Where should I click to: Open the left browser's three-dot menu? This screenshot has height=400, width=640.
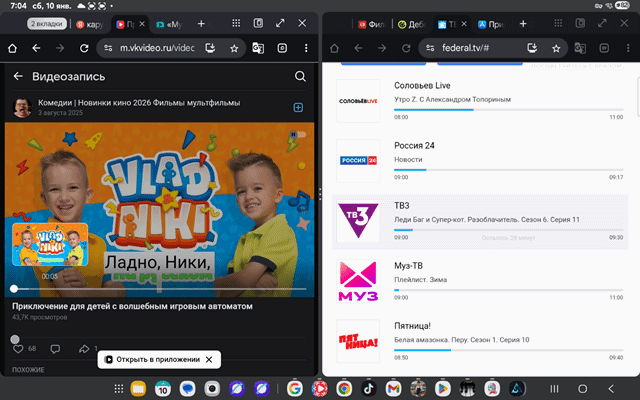304,47
